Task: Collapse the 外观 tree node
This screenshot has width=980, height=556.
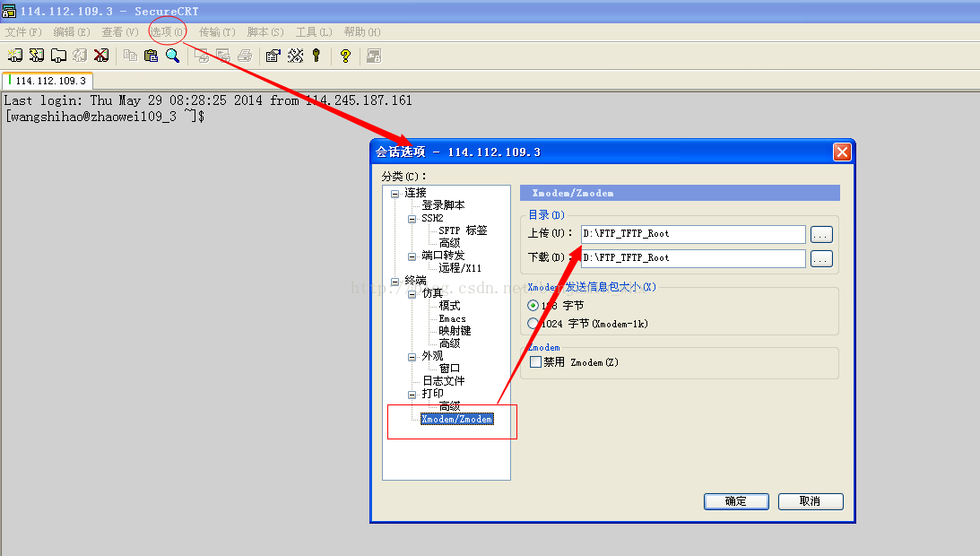Action: (x=412, y=357)
